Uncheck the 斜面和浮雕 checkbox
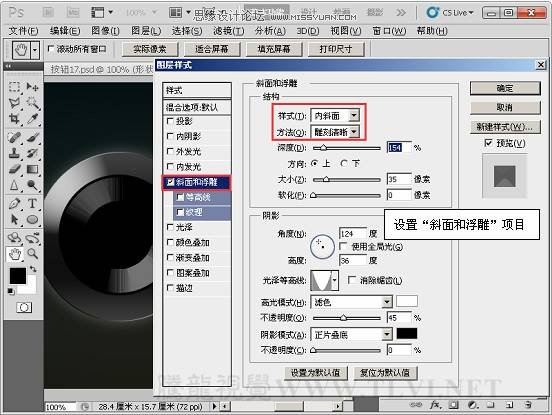This screenshot has height=415, width=552. click(x=171, y=182)
